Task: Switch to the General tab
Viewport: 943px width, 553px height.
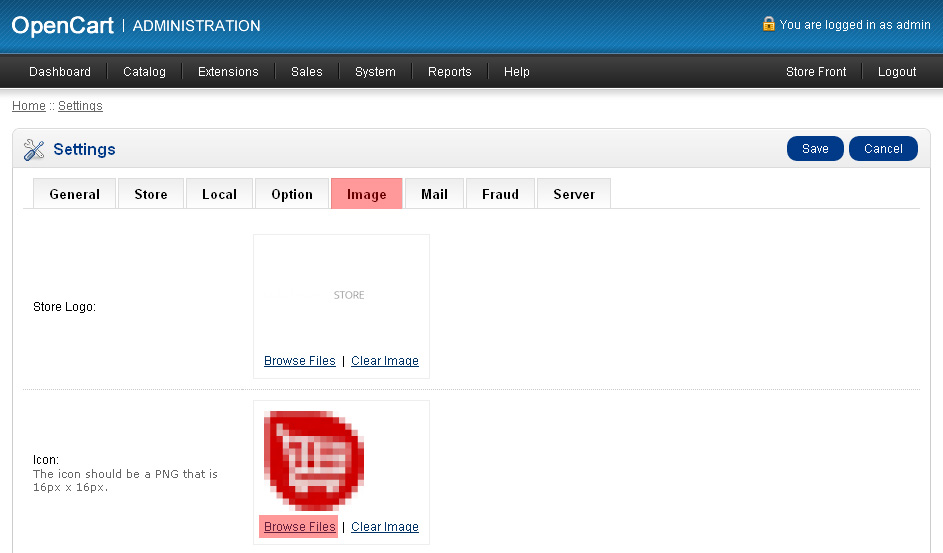Action: pyautogui.click(x=75, y=194)
